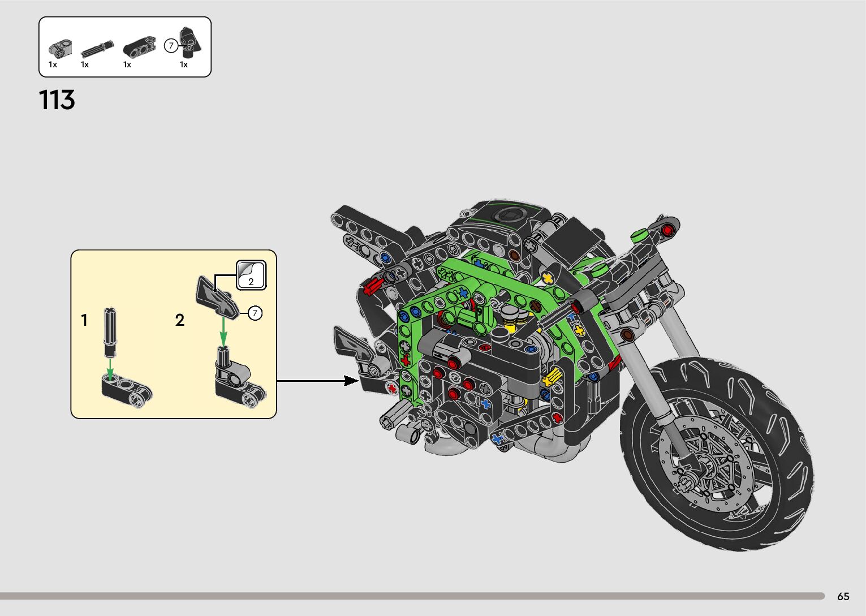Select the stickered panel part in parts list

189,43
